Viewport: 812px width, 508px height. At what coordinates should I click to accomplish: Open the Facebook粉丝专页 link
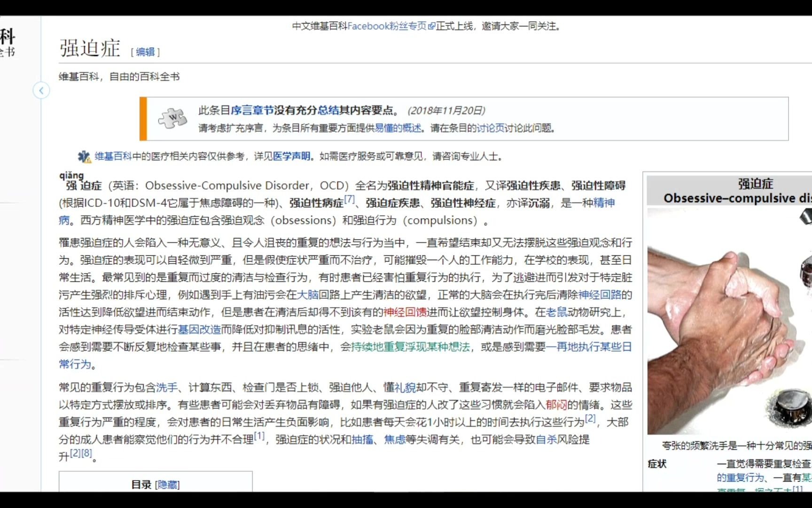(x=387, y=26)
